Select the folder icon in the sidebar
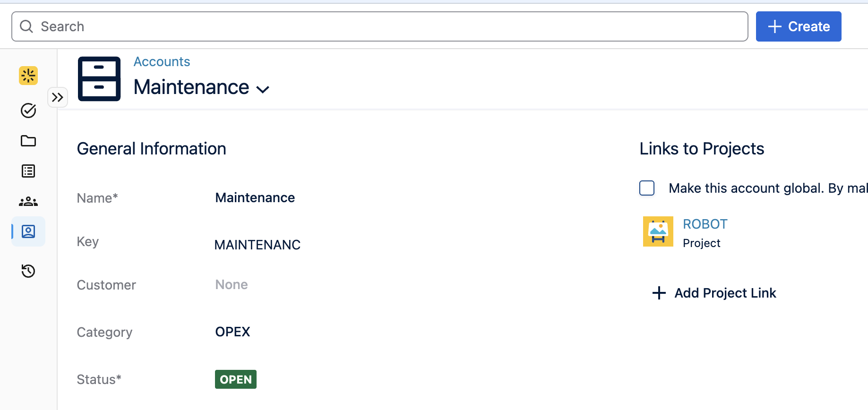The image size is (868, 410). point(28,141)
